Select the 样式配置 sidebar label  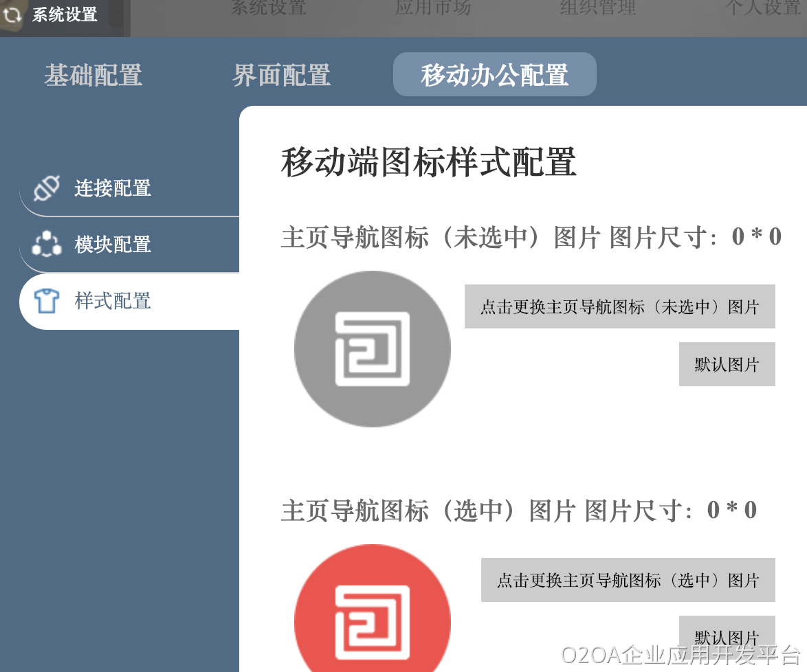point(113,301)
